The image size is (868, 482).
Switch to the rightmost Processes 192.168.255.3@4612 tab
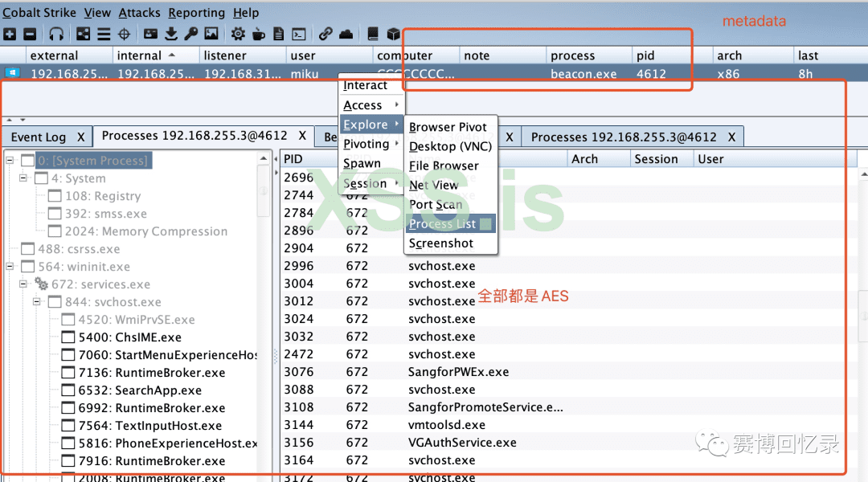point(624,137)
